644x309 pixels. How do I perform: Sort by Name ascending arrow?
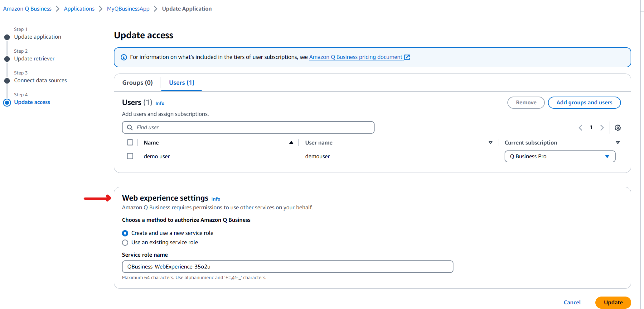click(291, 143)
